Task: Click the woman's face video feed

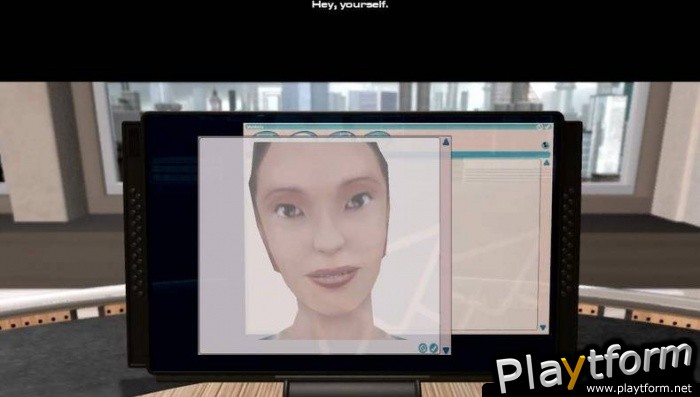Action: (x=321, y=239)
